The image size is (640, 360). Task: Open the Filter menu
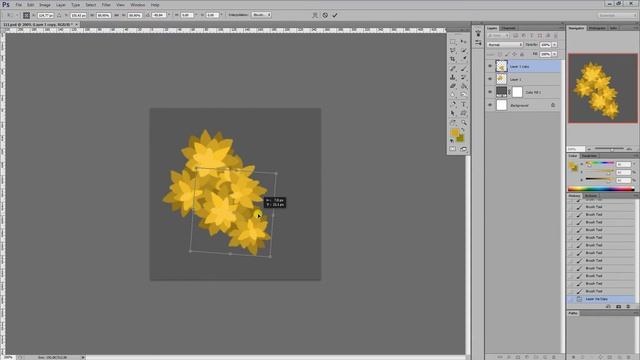[x=106, y=5]
